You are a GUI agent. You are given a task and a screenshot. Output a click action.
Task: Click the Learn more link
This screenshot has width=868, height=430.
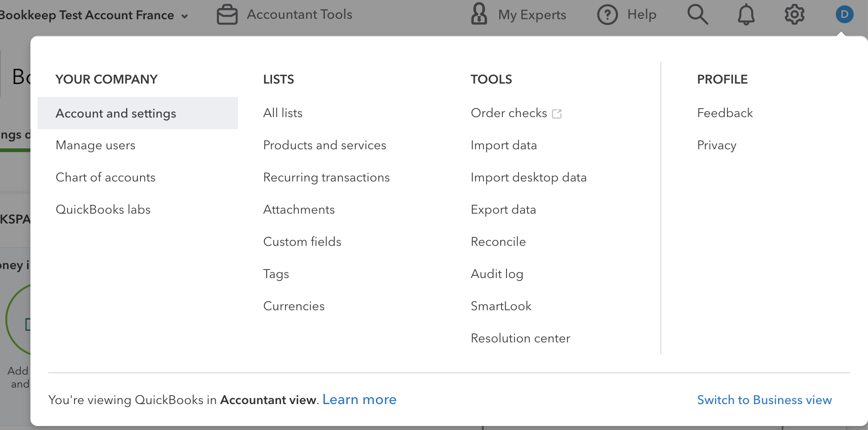pos(359,400)
